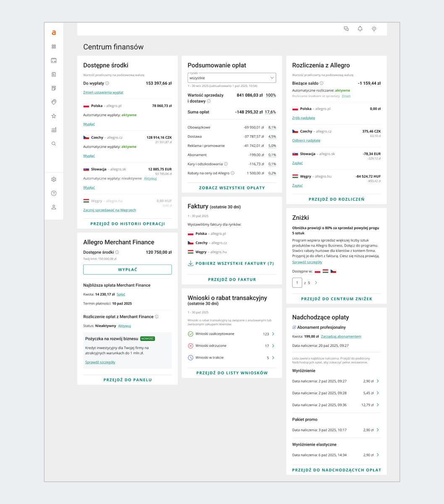The image size is (444, 504).
Task: Expand Wnioski w trakcie chevron showing 5
Action: point(273,358)
